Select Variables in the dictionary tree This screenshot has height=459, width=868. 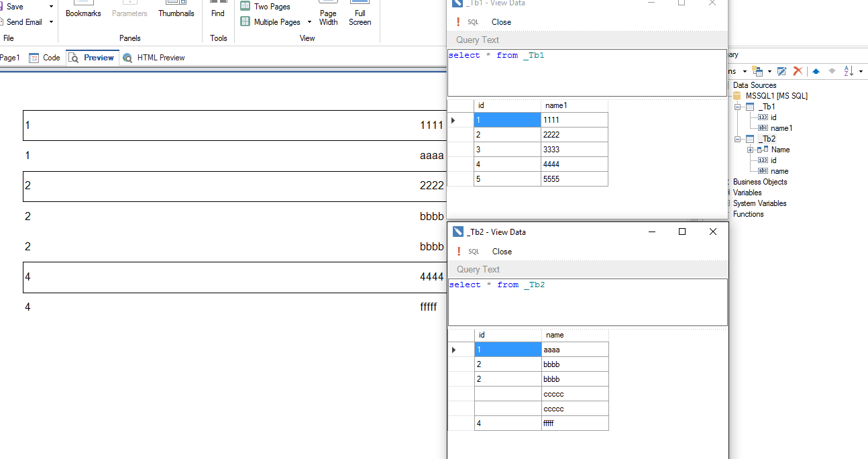pyautogui.click(x=747, y=193)
